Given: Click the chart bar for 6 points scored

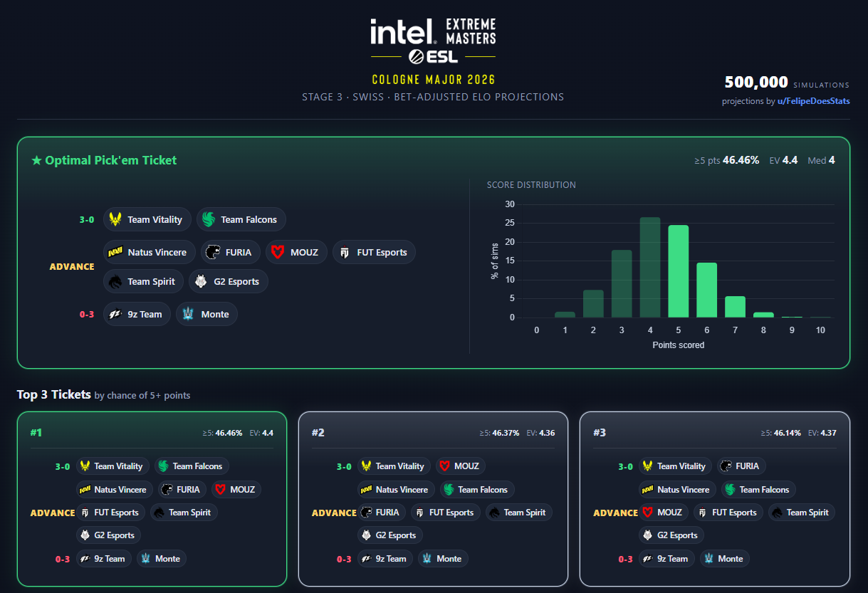Looking at the screenshot, I should pos(706,290).
